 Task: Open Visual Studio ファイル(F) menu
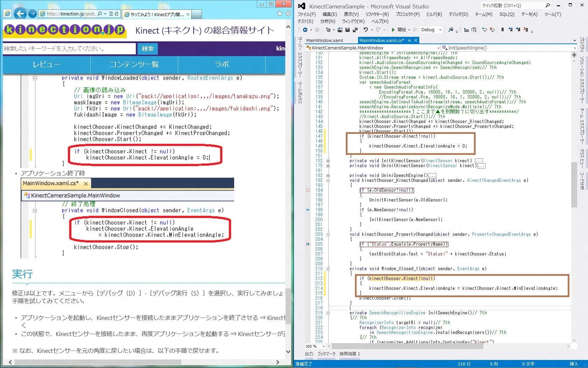307,14
